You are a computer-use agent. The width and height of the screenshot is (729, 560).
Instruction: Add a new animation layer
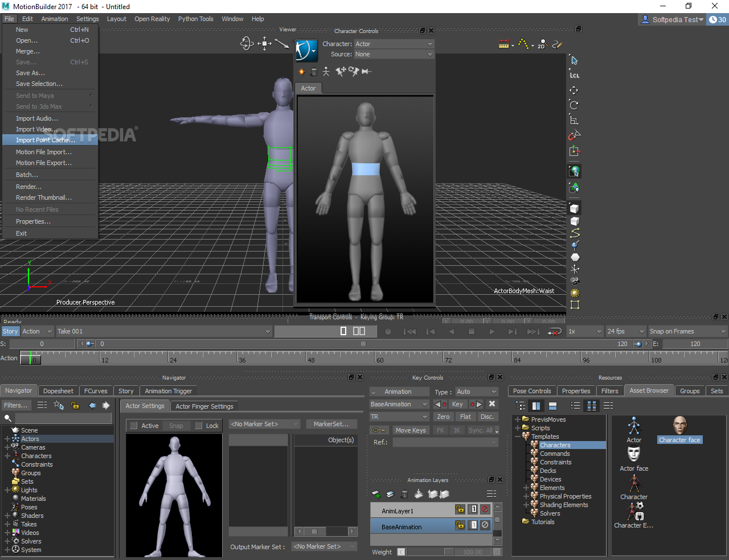[376, 494]
